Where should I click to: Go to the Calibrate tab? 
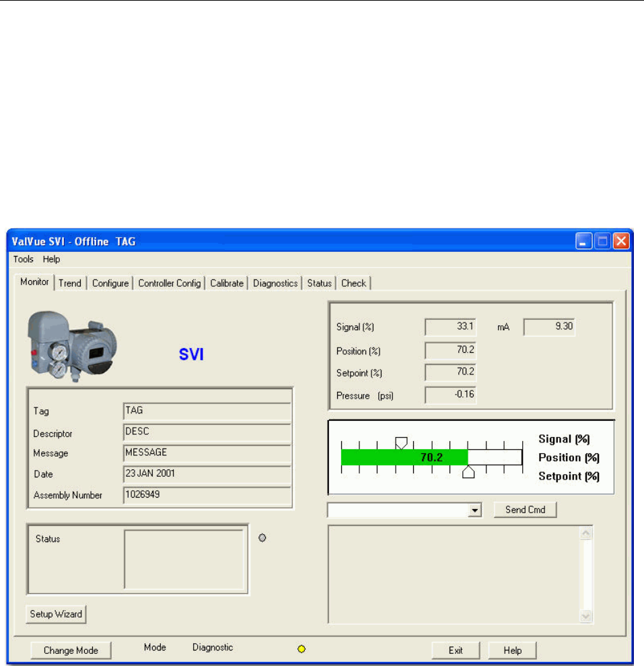[x=227, y=284]
